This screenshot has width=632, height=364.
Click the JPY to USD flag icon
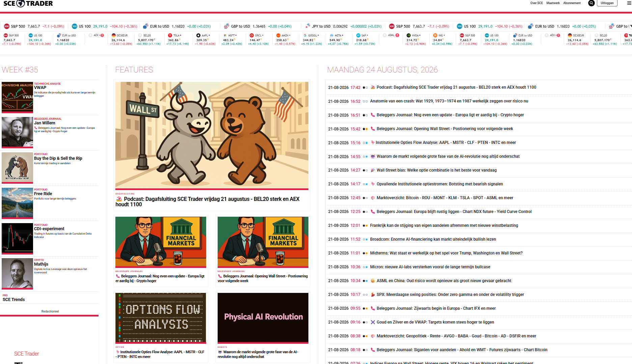click(308, 26)
